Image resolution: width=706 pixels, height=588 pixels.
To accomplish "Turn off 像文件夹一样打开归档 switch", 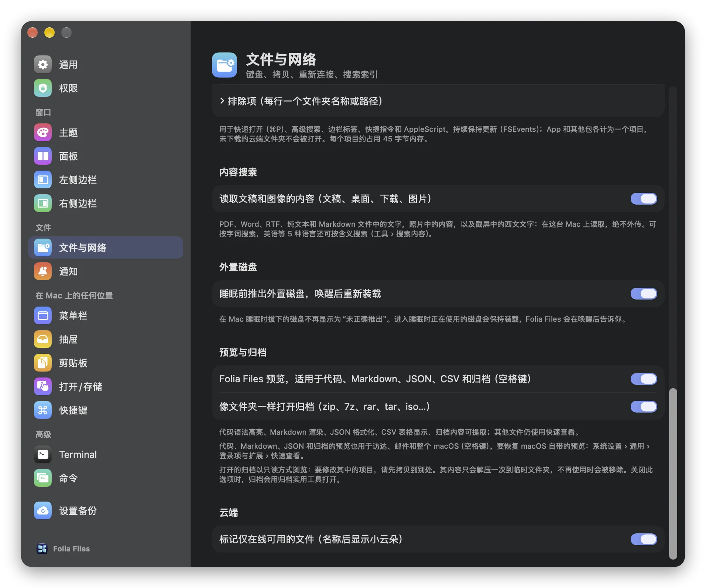I will coord(644,407).
